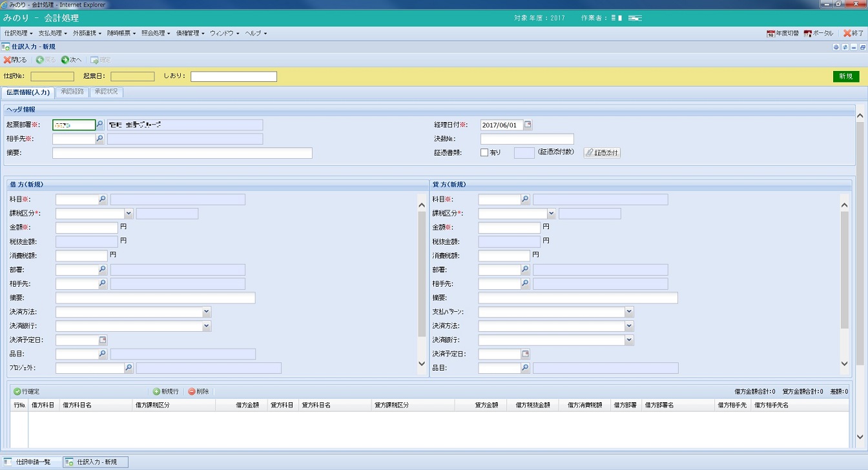Expand the 借方 決済銀行 dropdown
868x470 pixels.
coord(207,326)
